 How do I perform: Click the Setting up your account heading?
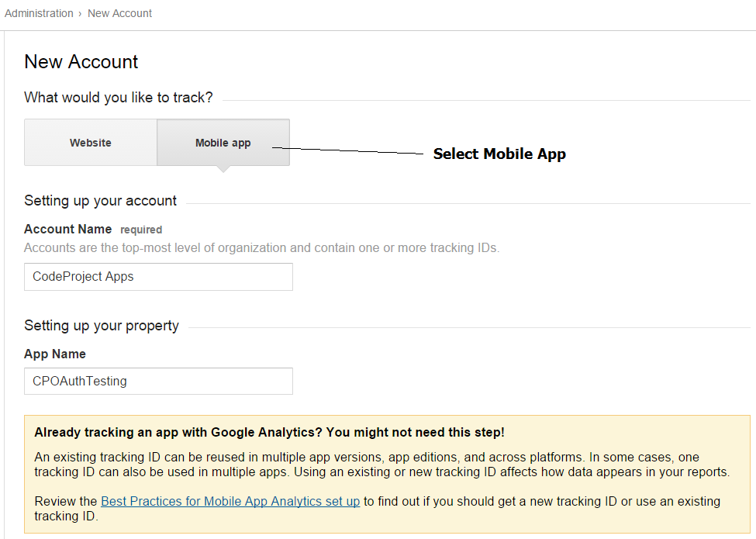tap(101, 201)
